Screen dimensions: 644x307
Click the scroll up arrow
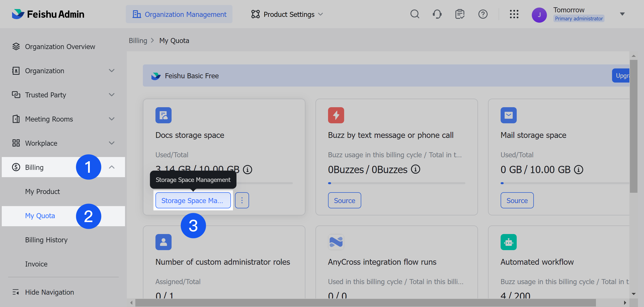tap(633, 56)
